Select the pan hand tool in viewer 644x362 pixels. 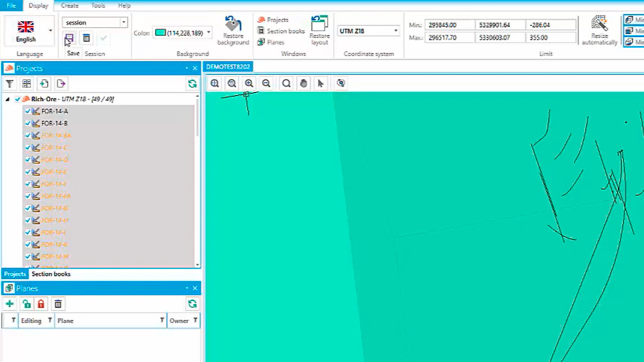pyautogui.click(x=303, y=83)
